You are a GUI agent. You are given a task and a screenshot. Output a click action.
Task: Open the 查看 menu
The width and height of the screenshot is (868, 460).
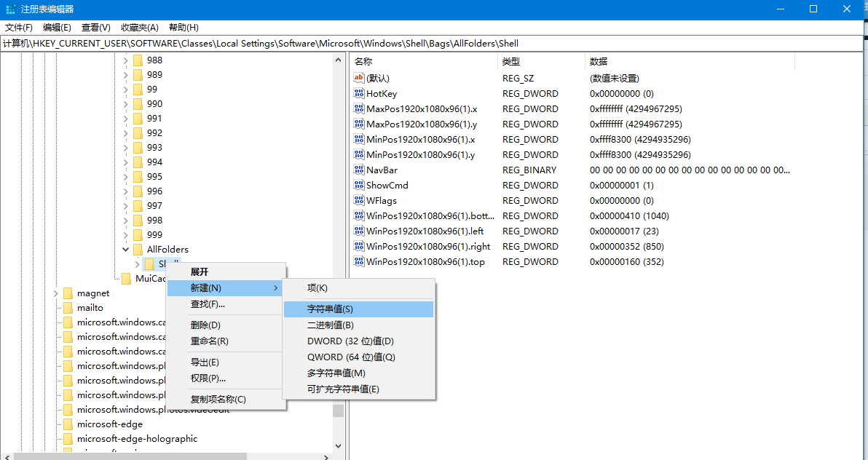(95, 27)
